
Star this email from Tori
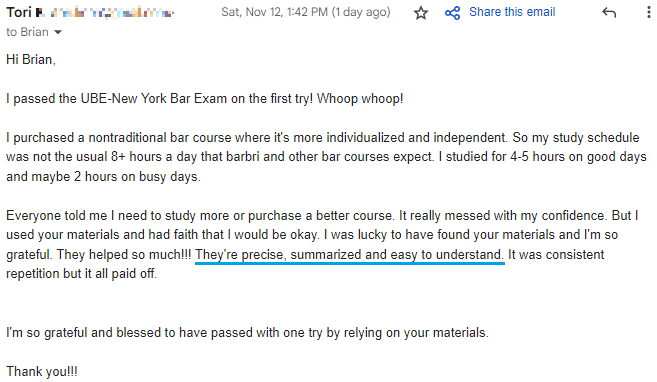[x=421, y=13]
